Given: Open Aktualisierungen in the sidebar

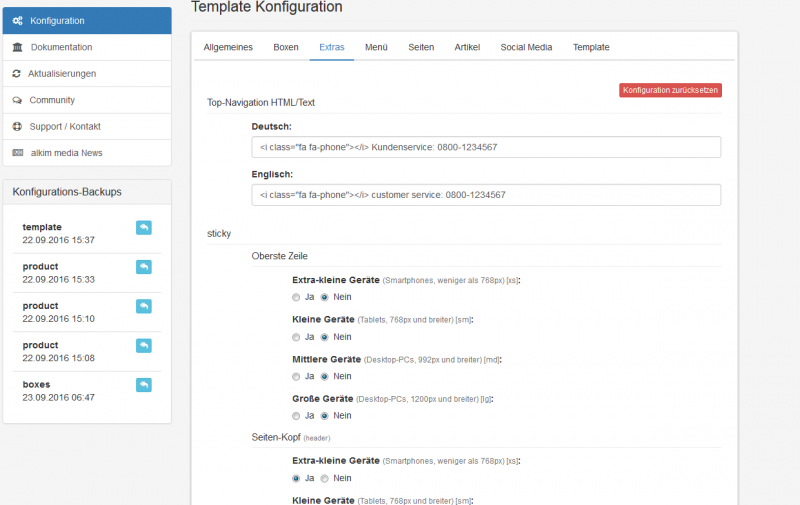Looking at the screenshot, I should (87, 74).
